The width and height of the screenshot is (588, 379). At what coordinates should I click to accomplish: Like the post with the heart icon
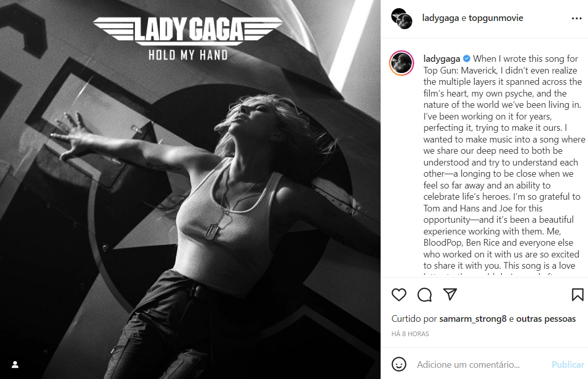point(398,295)
